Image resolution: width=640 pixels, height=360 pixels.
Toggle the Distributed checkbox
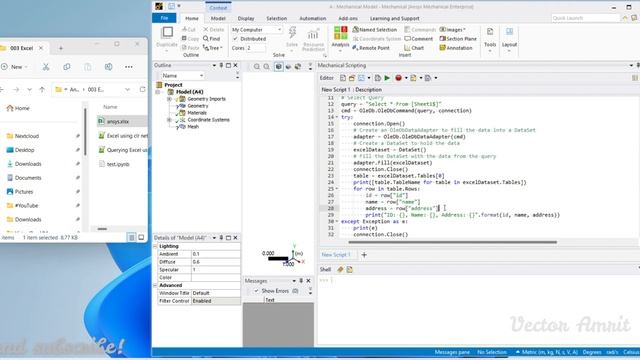(x=236, y=39)
